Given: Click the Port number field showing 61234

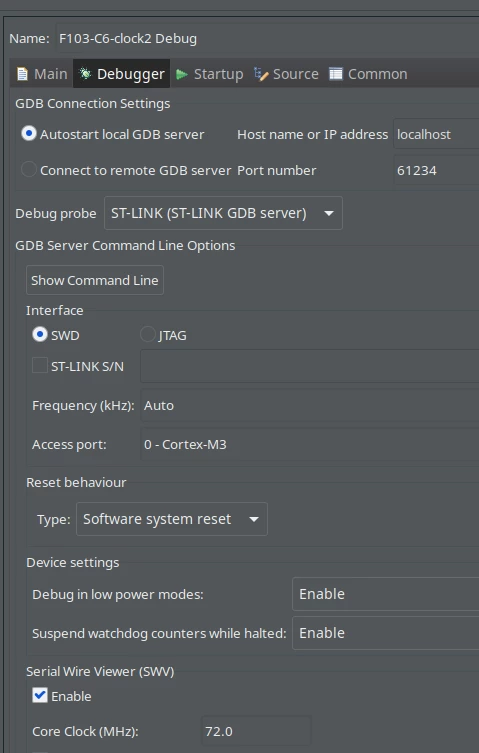Looking at the screenshot, I should point(436,170).
